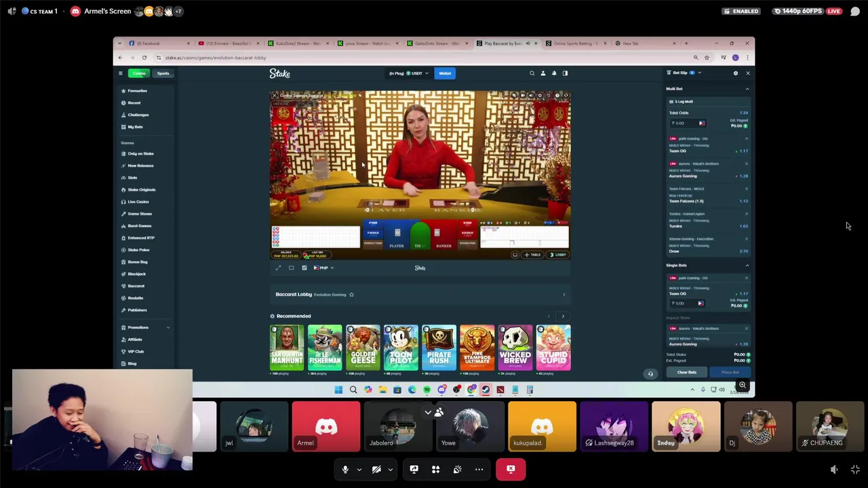
Task: Click the Place Bet button
Action: 730,372
